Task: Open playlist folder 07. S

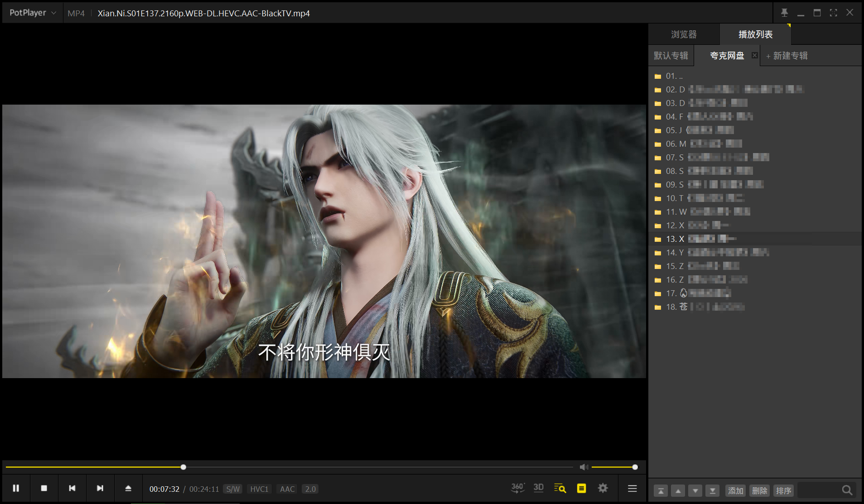Action: (755, 158)
